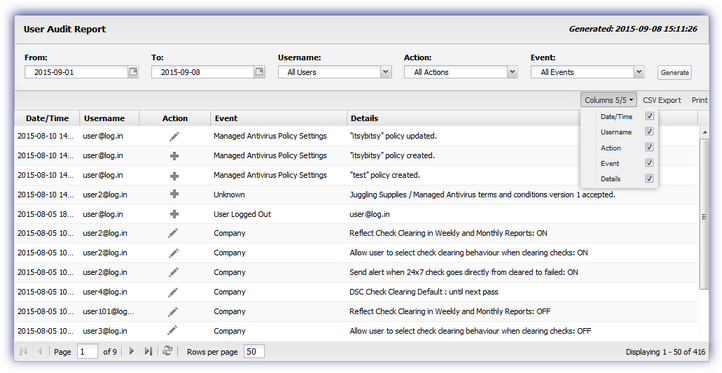Screen dimensions: 722x373
Task: Jump to last page of results
Action: (148, 351)
